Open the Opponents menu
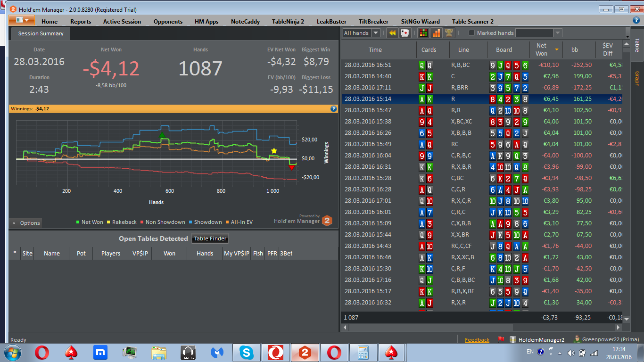 pos(168,21)
